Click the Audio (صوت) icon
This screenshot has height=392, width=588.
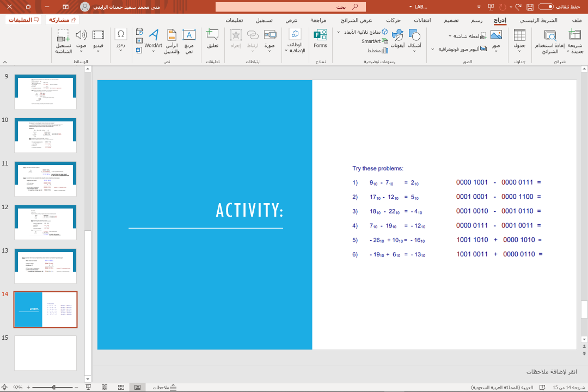81,35
